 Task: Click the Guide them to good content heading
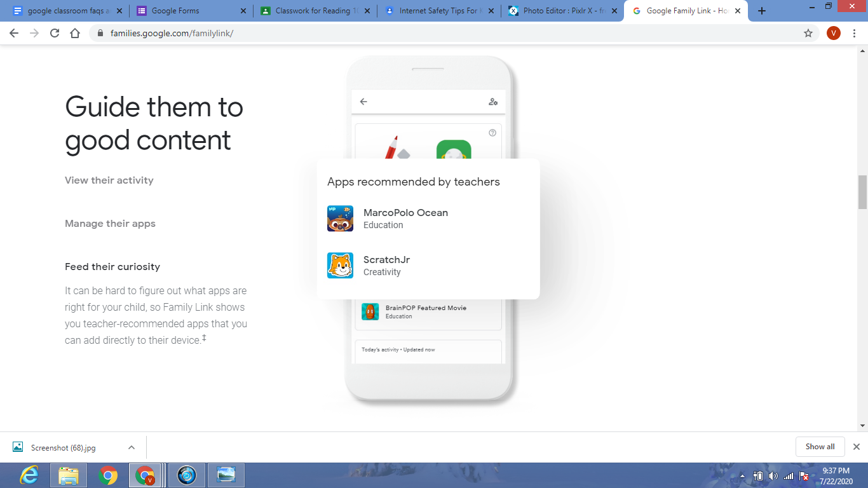point(154,123)
